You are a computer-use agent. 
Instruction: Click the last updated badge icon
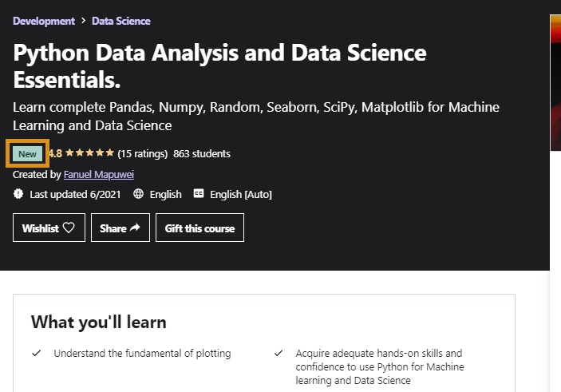point(19,194)
